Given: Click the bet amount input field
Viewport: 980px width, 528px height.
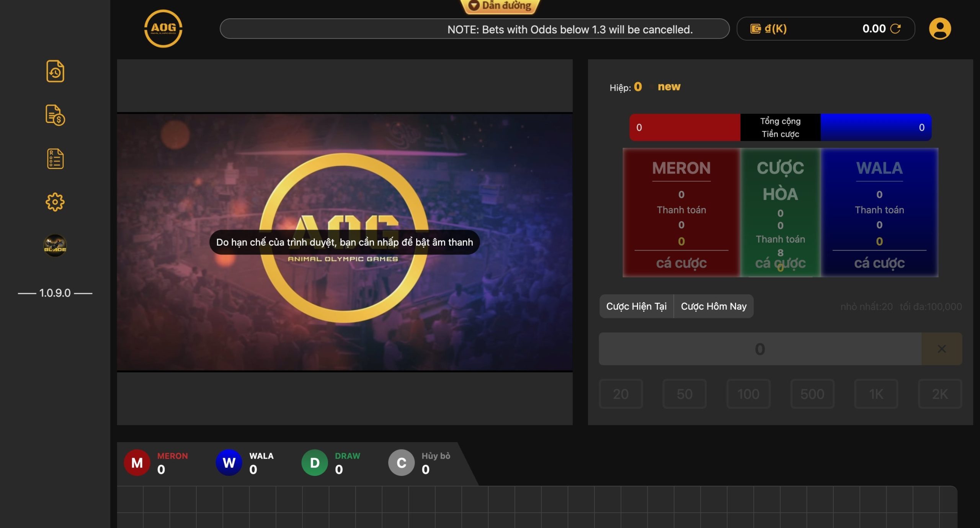Looking at the screenshot, I should pos(760,349).
